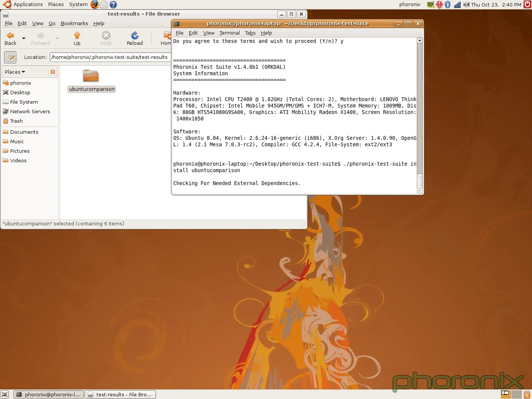Launch Firefox from the top panel
Viewport: 532px width, 399px height.
[95, 5]
